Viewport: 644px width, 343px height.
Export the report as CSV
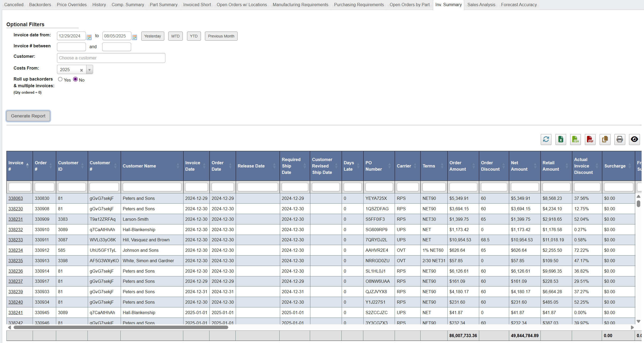(576, 139)
